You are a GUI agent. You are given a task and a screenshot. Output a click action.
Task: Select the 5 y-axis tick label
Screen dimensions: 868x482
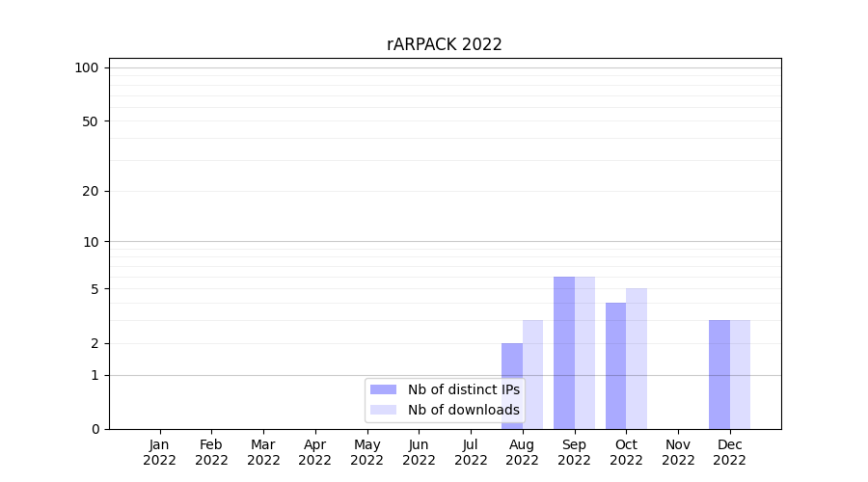click(95, 289)
